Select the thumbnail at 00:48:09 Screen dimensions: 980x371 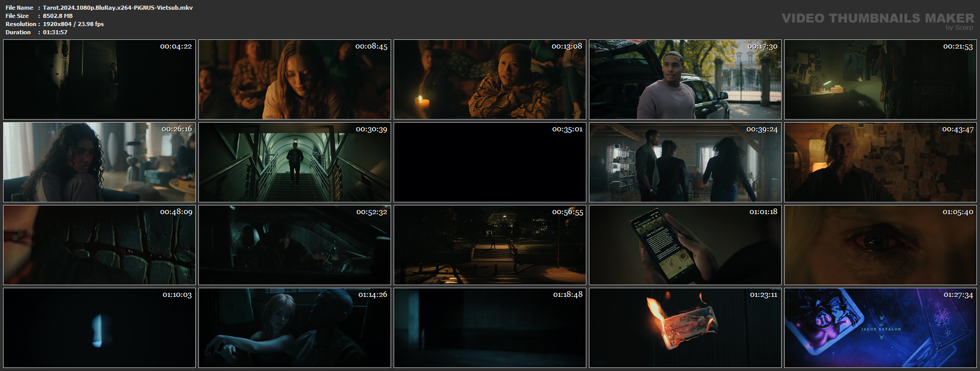tap(99, 245)
